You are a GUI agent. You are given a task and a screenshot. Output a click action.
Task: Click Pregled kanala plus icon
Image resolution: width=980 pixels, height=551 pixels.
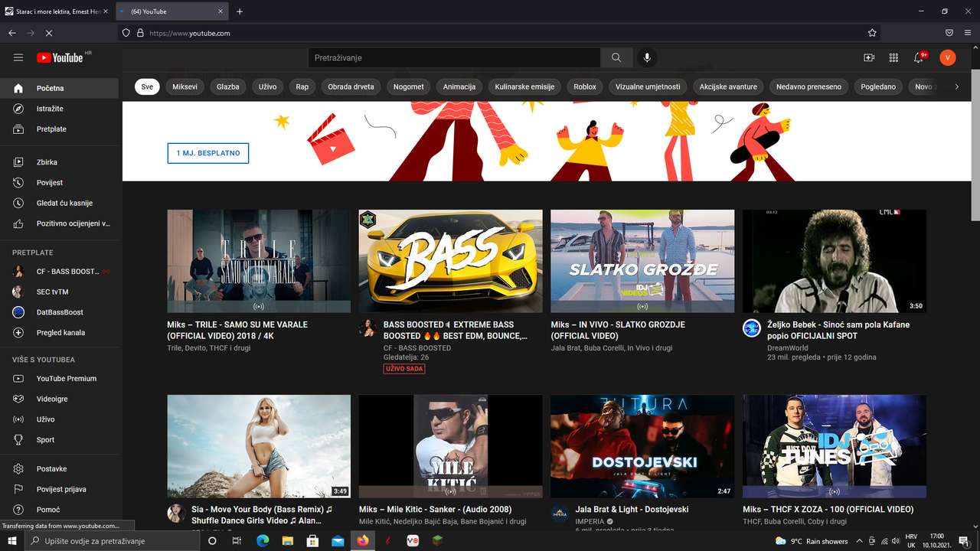tap(19, 333)
